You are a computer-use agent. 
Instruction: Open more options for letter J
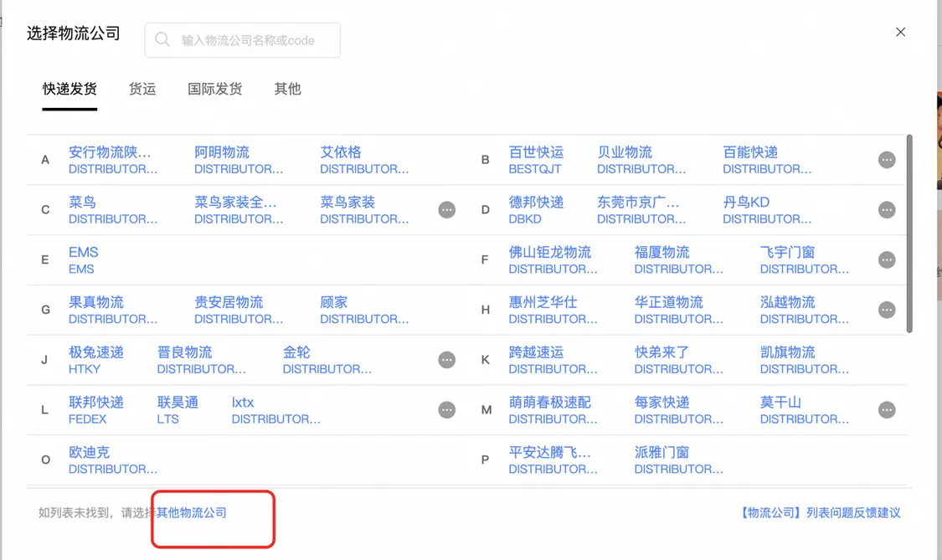447,360
